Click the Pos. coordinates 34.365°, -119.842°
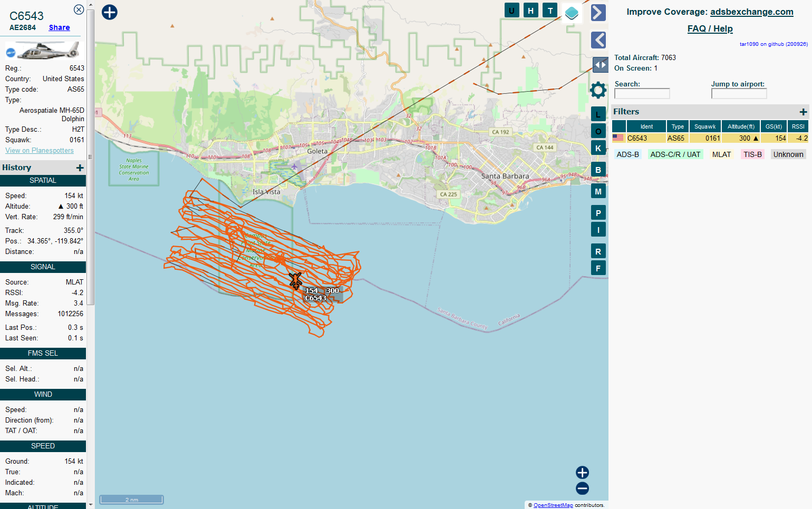The image size is (812, 509). (55, 241)
